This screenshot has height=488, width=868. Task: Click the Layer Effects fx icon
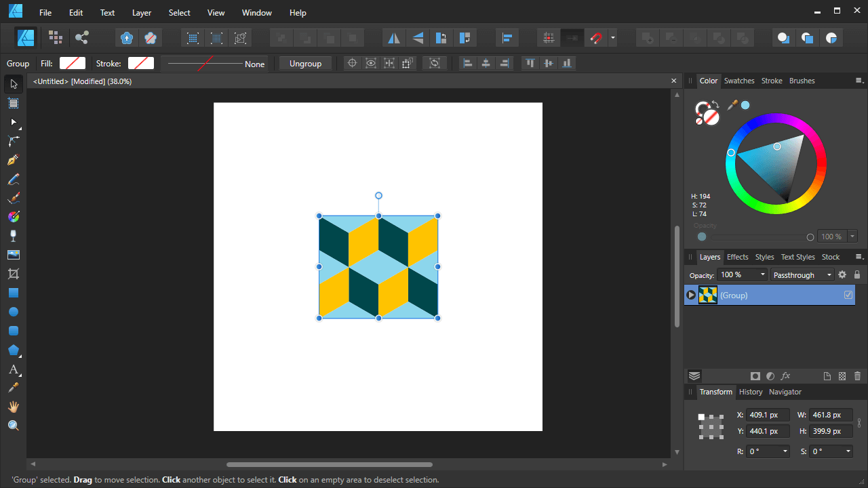tap(786, 376)
